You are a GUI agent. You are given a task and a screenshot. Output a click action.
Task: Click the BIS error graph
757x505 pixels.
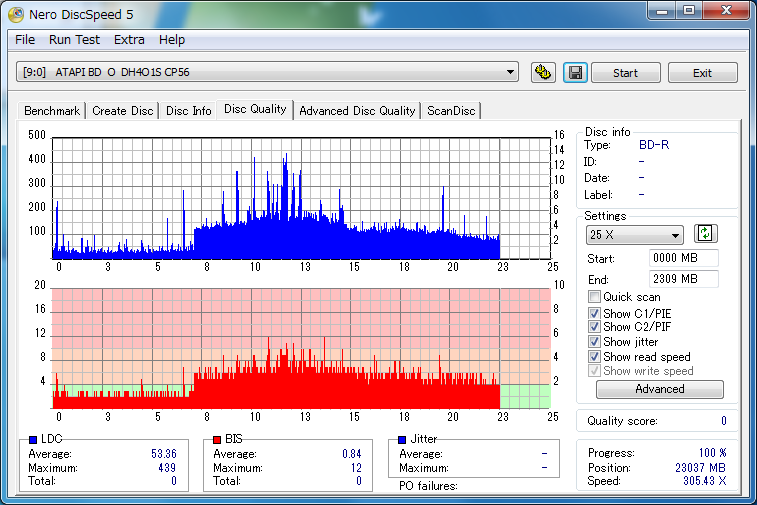(301, 348)
